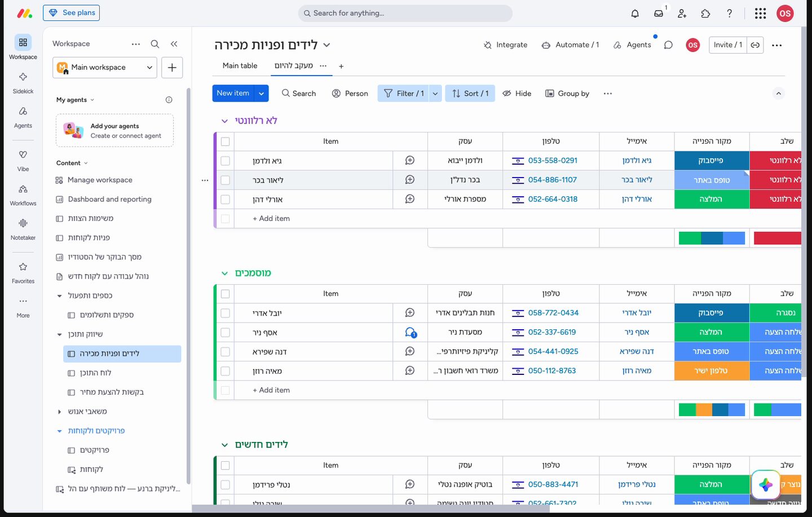Collapse the workspace side panel

point(174,44)
